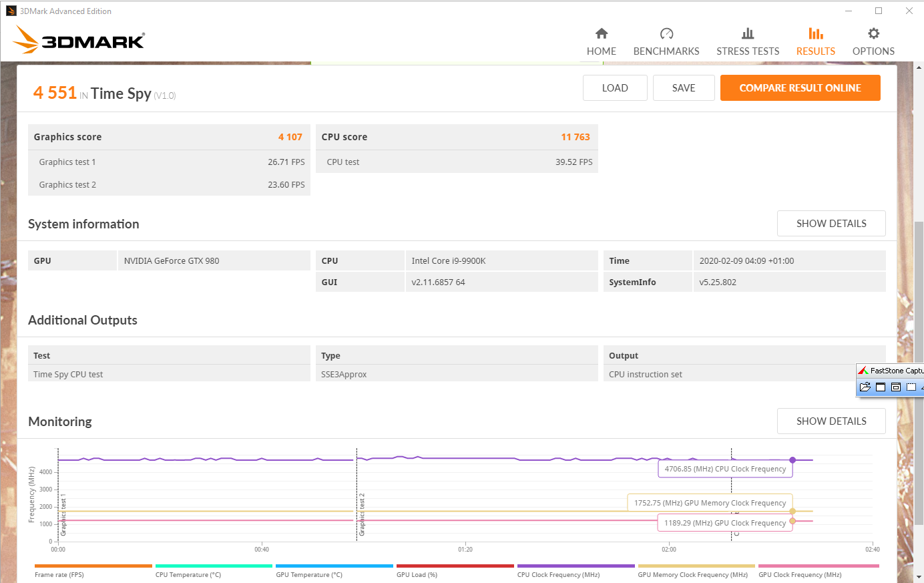The image size is (924, 583).
Task: Click Time Spy CPU test cell
Action: (x=169, y=374)
